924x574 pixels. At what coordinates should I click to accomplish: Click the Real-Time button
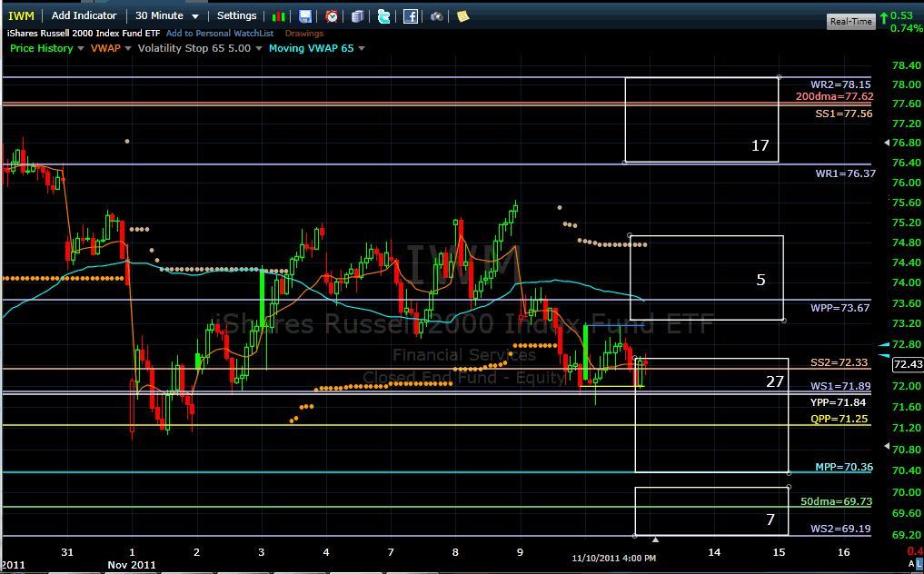pos(851,21)
